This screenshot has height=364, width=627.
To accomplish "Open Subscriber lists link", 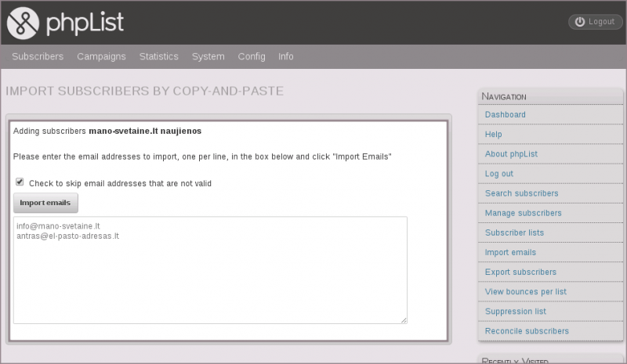I will [514, 232].
